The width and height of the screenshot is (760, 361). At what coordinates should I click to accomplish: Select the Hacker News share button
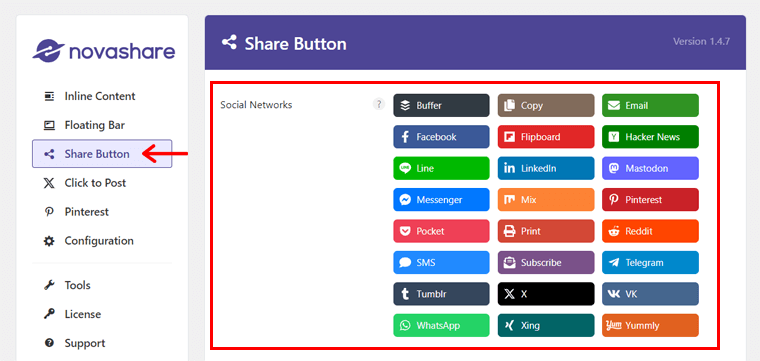pos(650,137)
